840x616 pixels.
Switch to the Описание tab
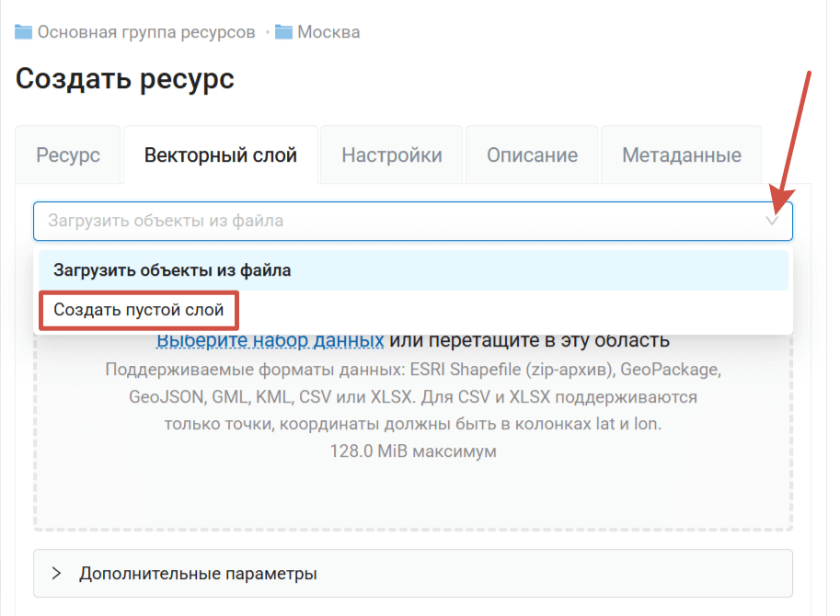coord(532,154)
